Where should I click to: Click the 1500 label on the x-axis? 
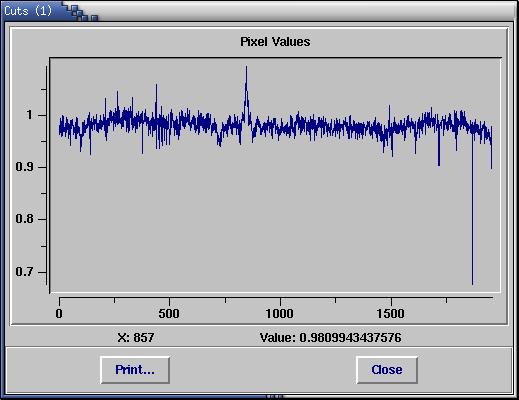click(390, 314)
